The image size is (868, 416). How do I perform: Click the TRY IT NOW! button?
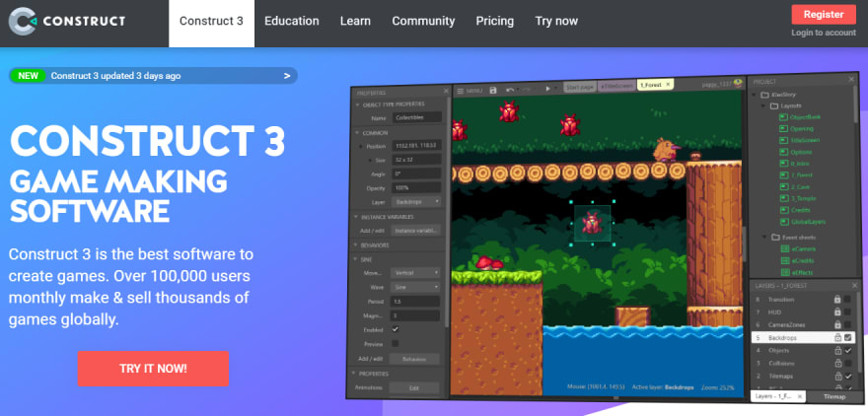click(x=153, y=369)
